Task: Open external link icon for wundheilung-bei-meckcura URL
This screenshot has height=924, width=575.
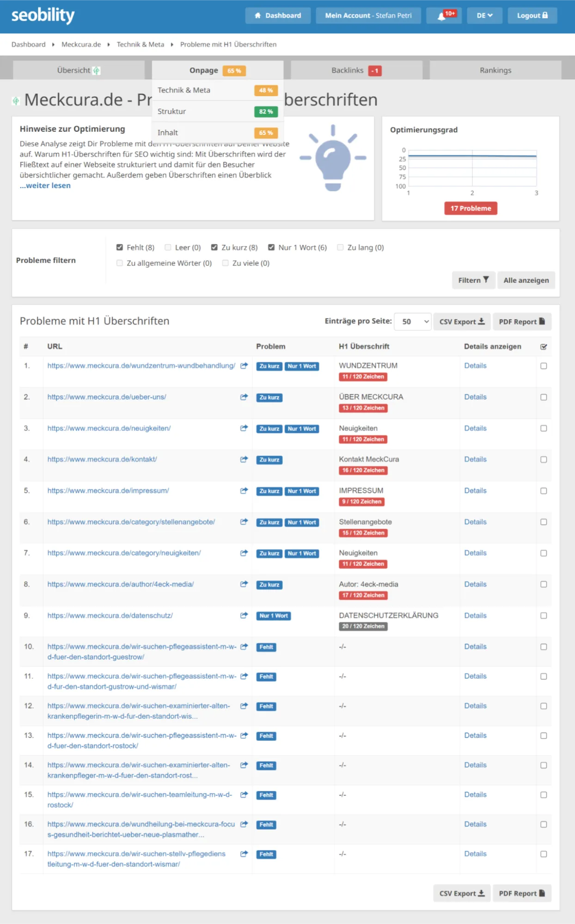Action: tap(244, 824)
